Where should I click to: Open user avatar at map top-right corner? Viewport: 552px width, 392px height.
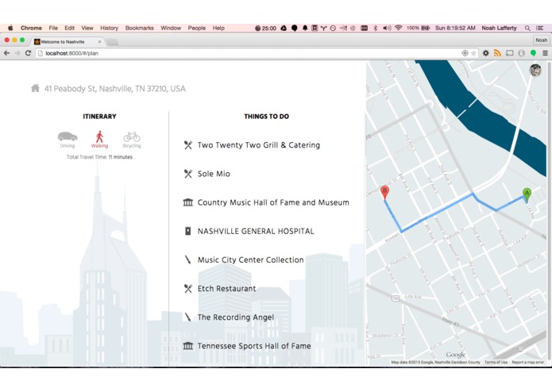(535, 70)
